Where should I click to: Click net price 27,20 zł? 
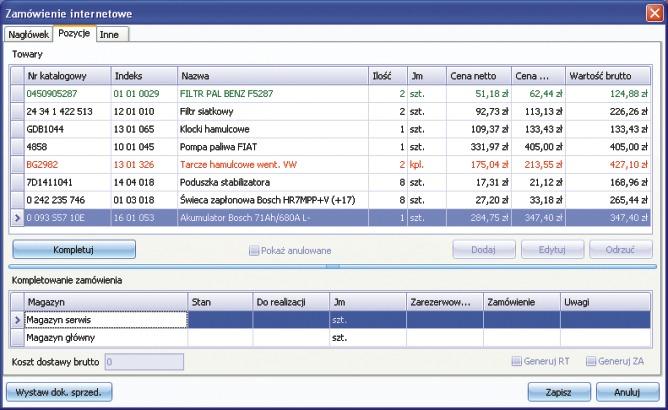pyautogui.click(x=492, y=200)
